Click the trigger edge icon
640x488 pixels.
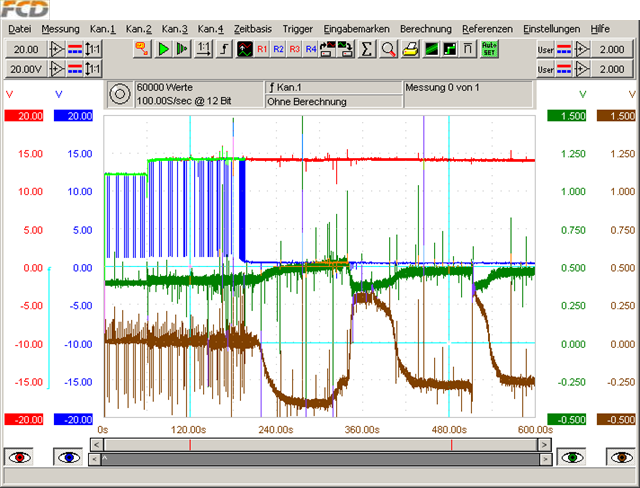tap(225, 48)
